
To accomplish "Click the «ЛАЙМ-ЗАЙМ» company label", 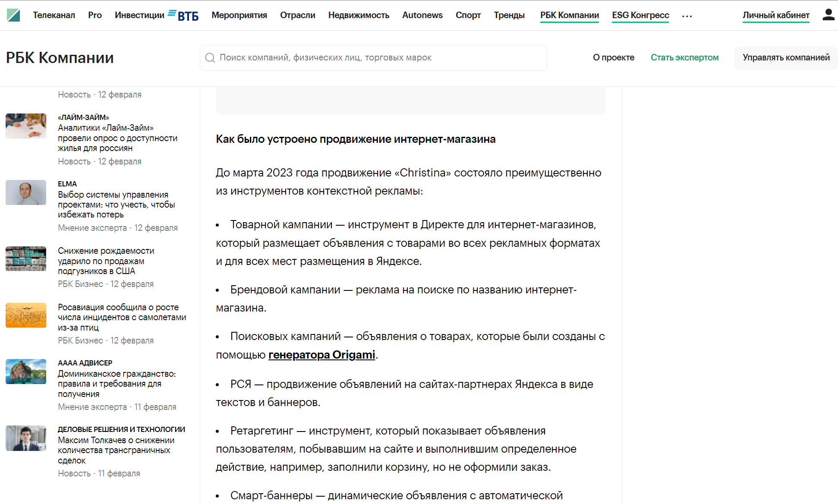I will [x=84, y=117].
